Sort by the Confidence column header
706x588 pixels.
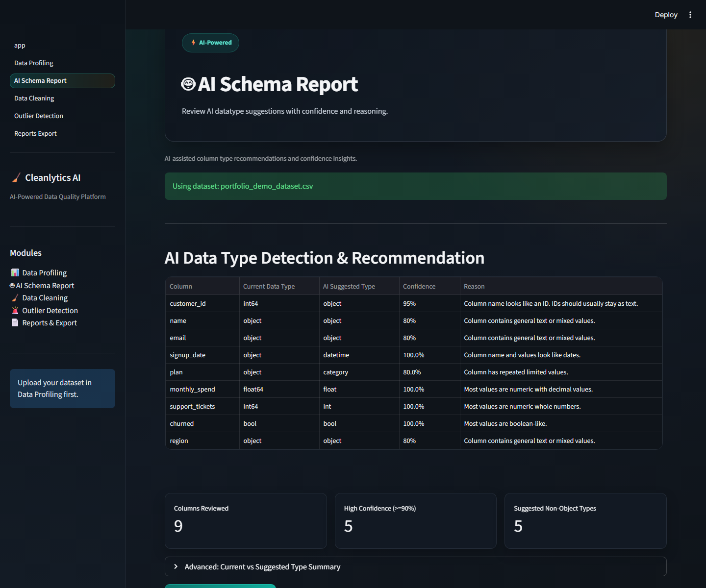tap(429, 286)
